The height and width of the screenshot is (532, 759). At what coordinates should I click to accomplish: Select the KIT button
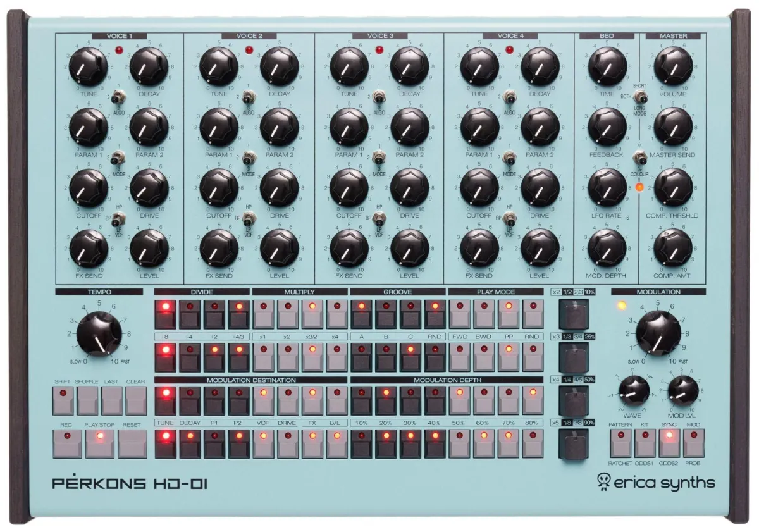[x=645, y=442]
